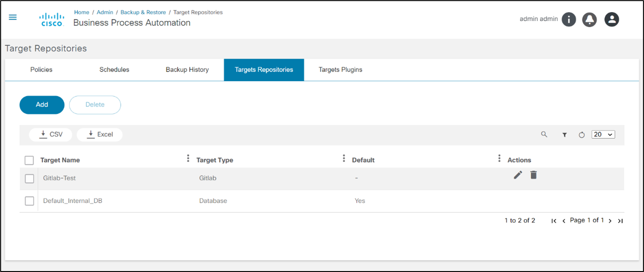Check the Gitlab-Test row checkbox

29,179
